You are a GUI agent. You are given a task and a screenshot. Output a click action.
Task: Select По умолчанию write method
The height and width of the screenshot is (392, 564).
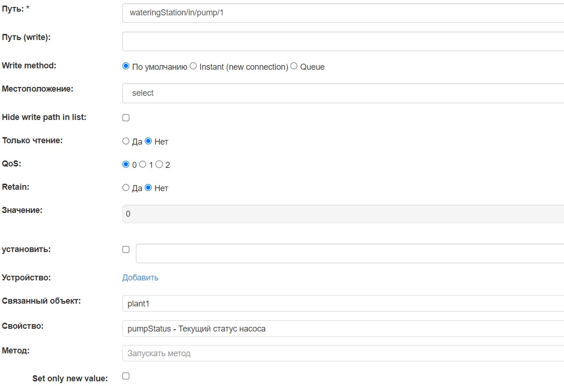pyautogui.click(x=125, y=66)
